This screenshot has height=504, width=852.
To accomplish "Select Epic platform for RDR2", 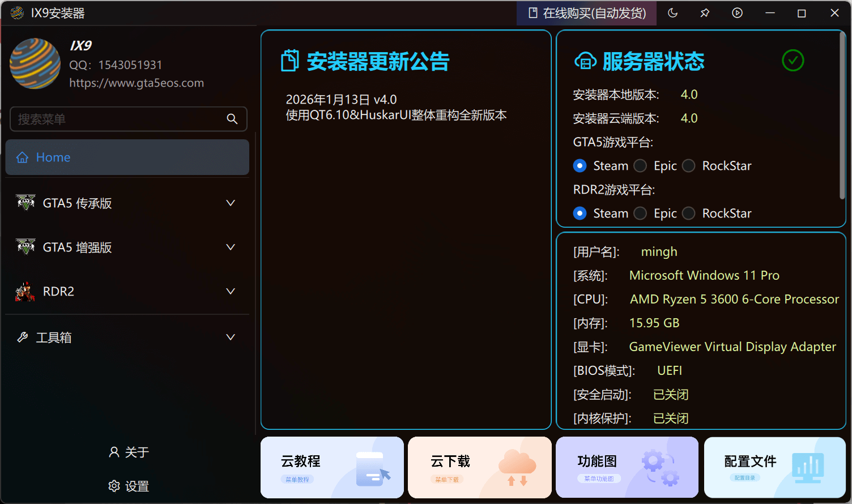I will tap(640, 213).
